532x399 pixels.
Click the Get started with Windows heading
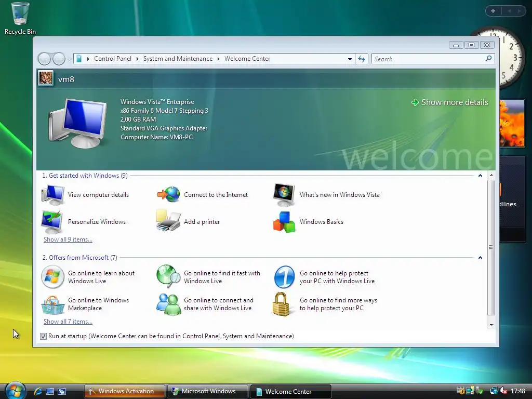tap(85, 176)
